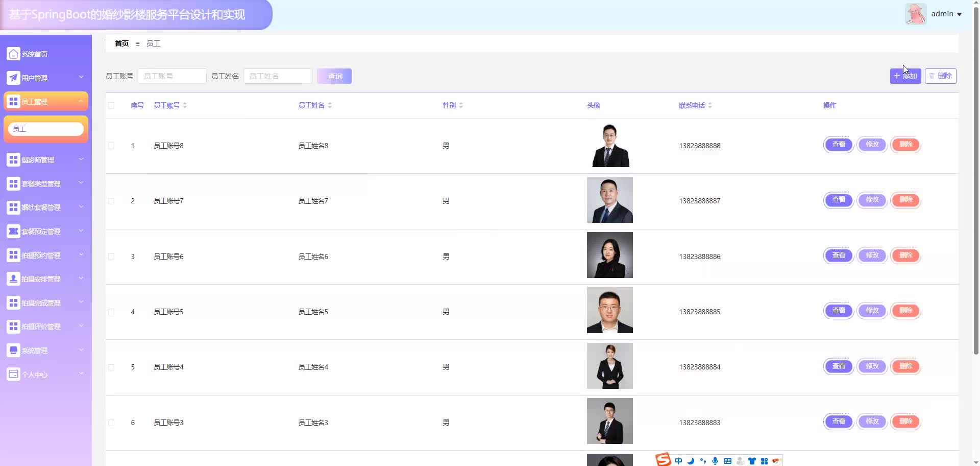Click the 首页 breadcrumb link

(121, 43)
